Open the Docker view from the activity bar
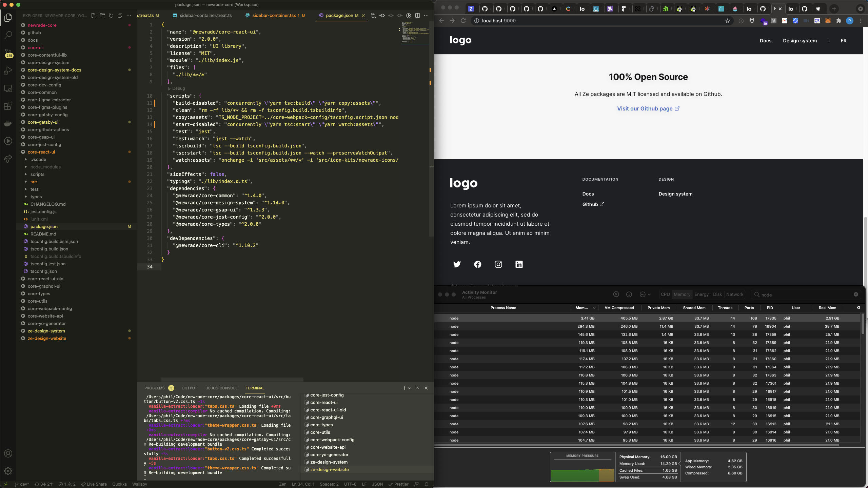The width and height of the screenshot is (868, 488). click(8, 123)
